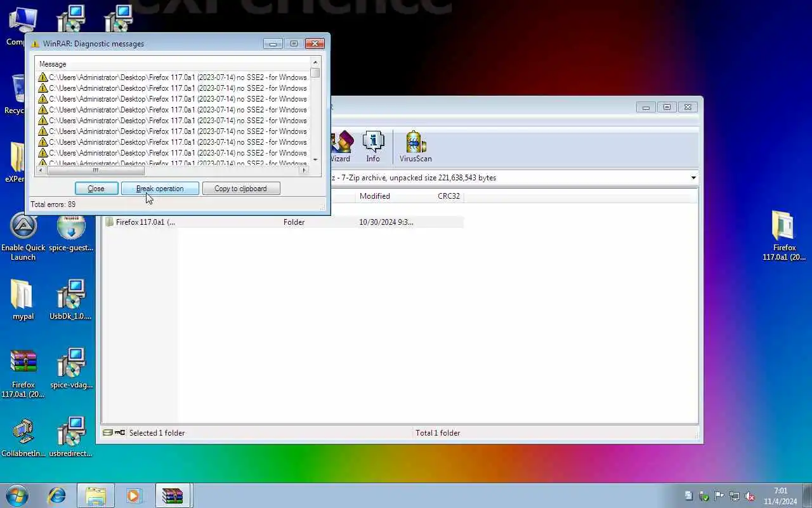The image size is (812, 508).
Task: Select the usbredirect installer desktop icon
Action: pyautogui.click(x=71, y=437)
